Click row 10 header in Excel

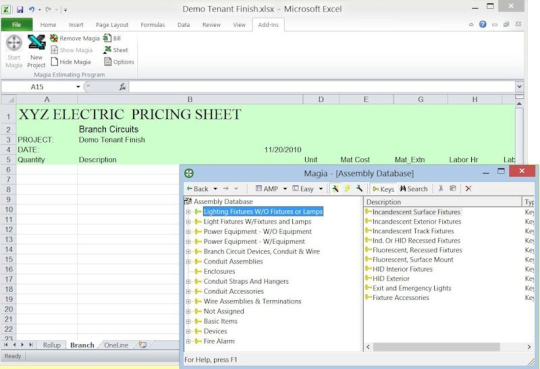[x=9, y=209]
